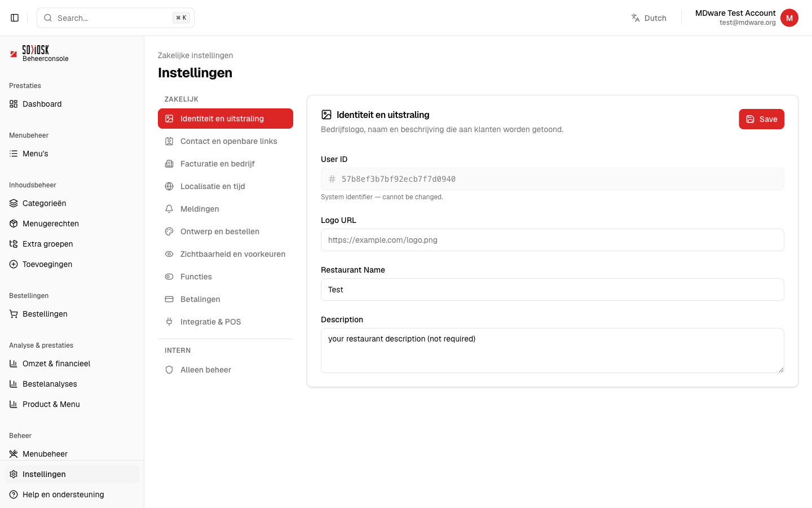Go to Localisatie en tijd
Viewport: 812px width, 508px height.
(x=226, y=186)
